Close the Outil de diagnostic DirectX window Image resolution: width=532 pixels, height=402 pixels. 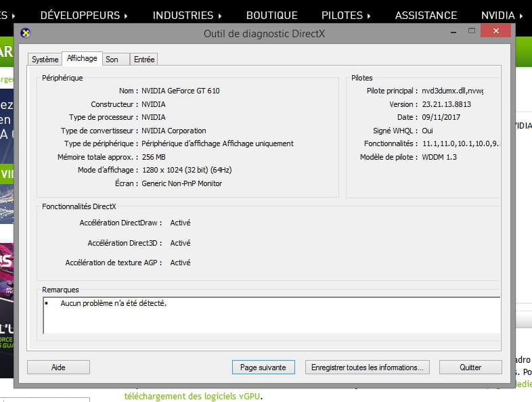point(495,31)
